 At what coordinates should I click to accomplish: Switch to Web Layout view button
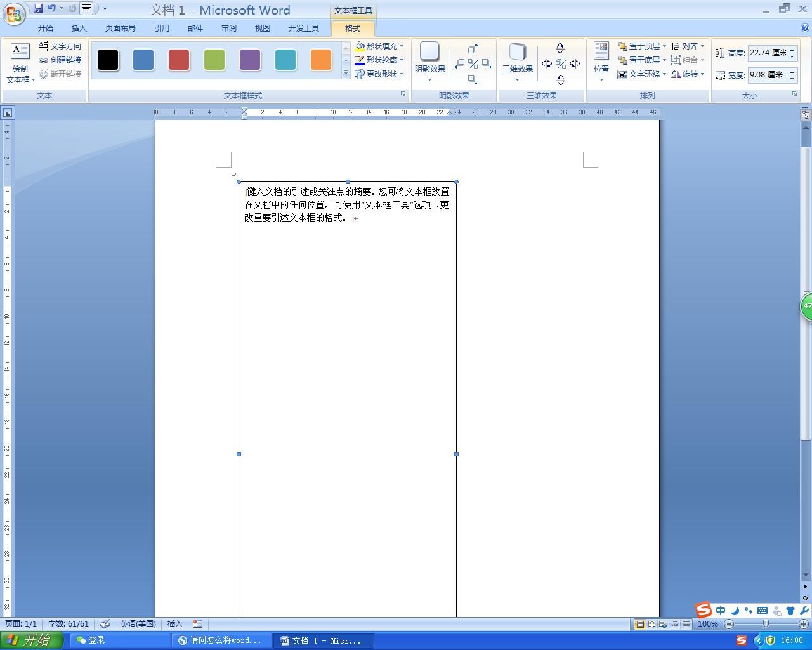point(663,624)
